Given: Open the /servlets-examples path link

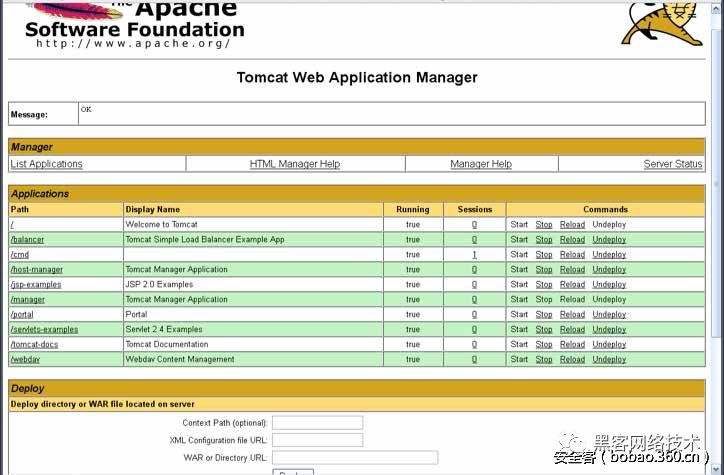Looking at the screenshot, I should [x=44, y=330].
